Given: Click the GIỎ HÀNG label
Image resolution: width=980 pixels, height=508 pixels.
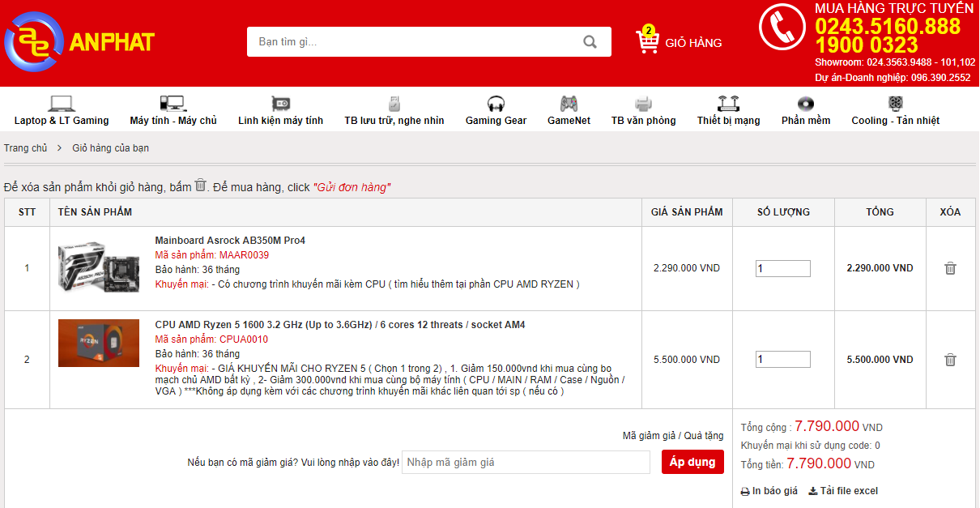Looking at the screenshot, I should tap(693, 43).
